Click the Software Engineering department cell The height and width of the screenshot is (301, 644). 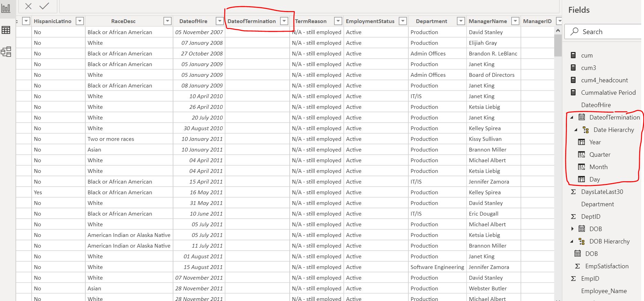(437, 267)
